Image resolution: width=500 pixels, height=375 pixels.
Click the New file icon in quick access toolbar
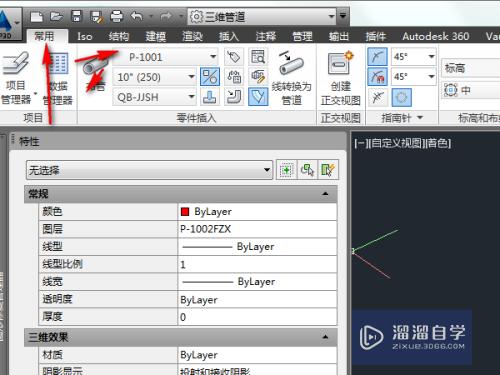tap(36, 16)
